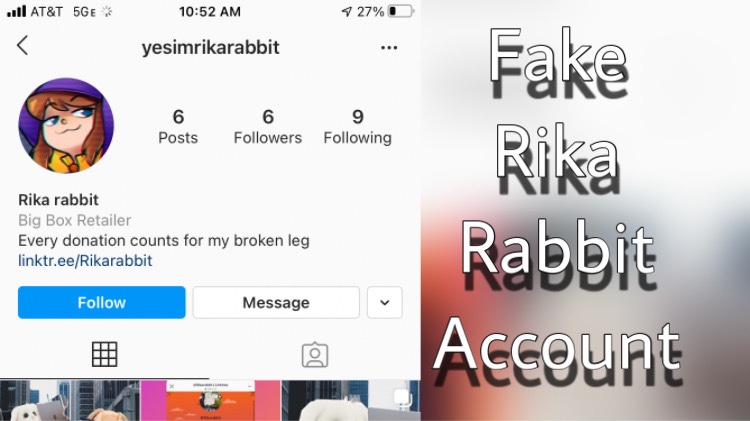Screen dimensions: 750x421
Task: Switch to the grid posts tab
Action: click(104, 355)
